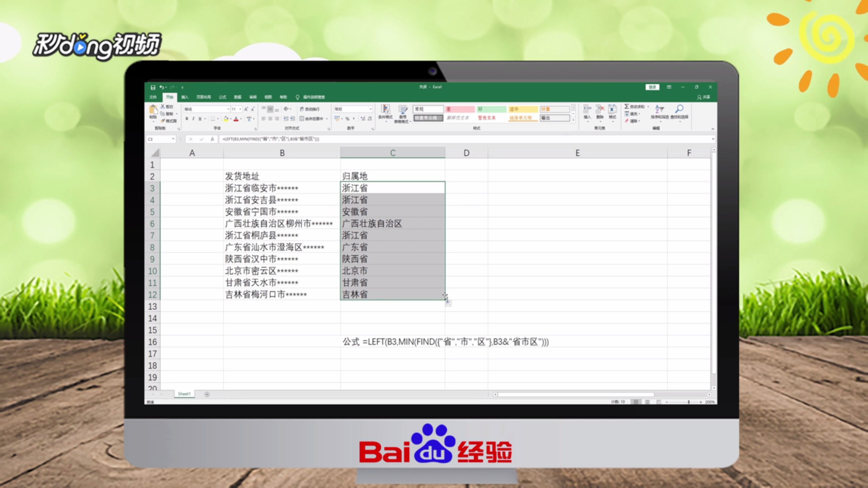Expand the number format combo box
This screenshot has width=868, height=488.
pyautogui.click(x=370, y=109)
